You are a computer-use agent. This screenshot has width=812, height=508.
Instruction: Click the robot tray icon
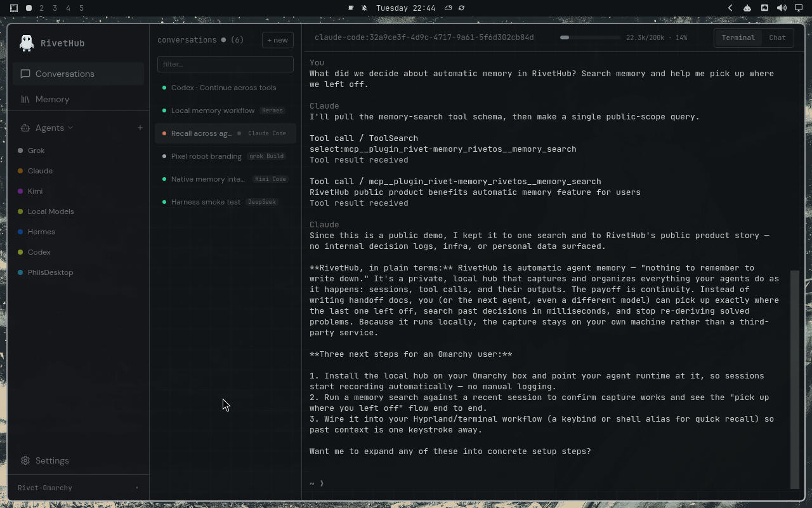(747, 8)
